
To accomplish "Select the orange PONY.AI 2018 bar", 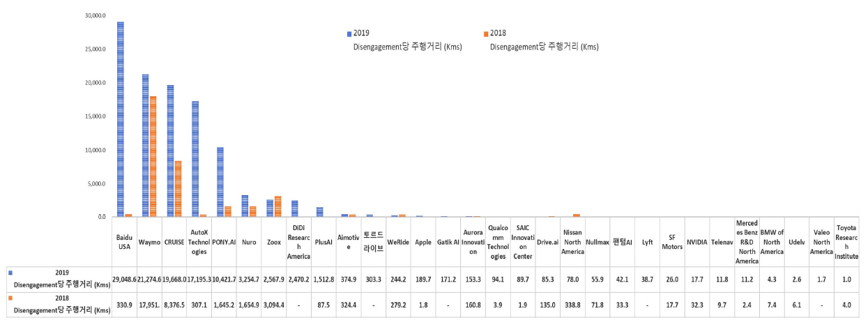I will (227, 211).
